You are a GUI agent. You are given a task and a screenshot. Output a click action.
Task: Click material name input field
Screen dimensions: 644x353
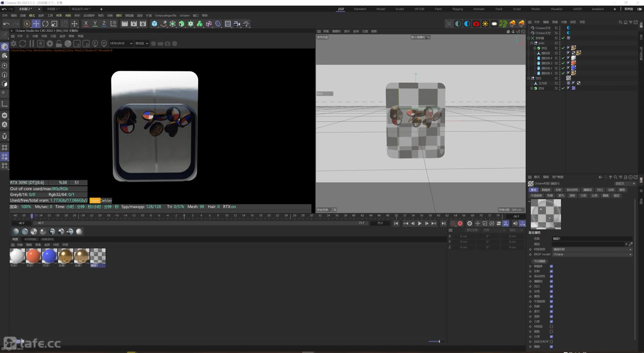click(x=592, y=239)
